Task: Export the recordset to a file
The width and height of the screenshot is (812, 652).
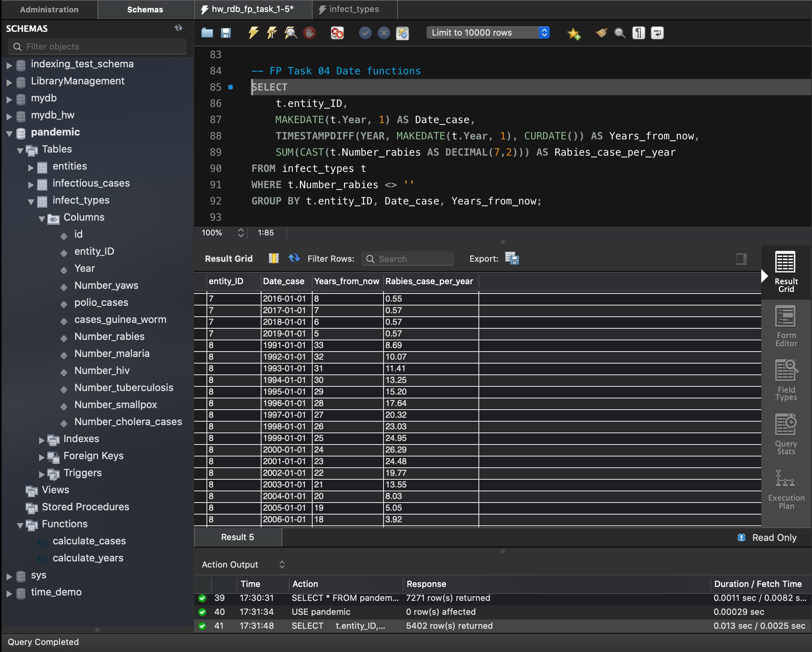Action: [x=512, y=259]
